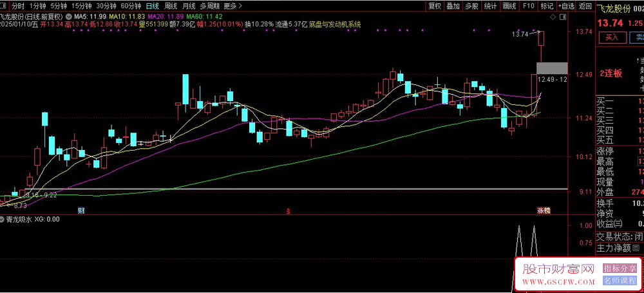Click the 涨榜 marker below the last candle
The height and width of the screenshot is (293, 644).
point(545,211)
